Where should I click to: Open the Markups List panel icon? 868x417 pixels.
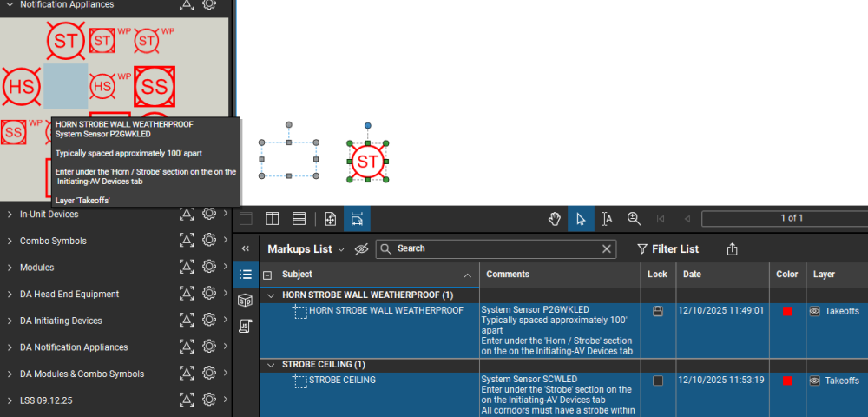coord(246,275)
